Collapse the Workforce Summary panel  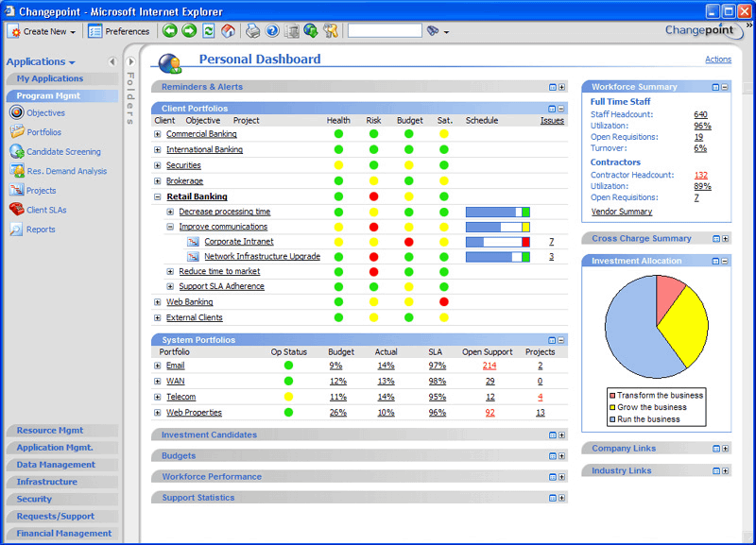[725, 87]
